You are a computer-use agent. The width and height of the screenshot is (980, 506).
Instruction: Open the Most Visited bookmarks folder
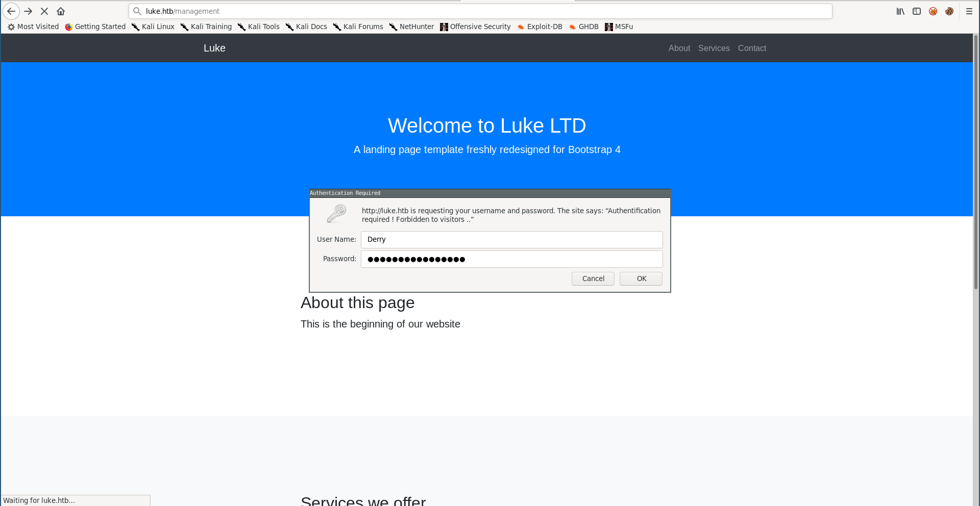(33, 27)
